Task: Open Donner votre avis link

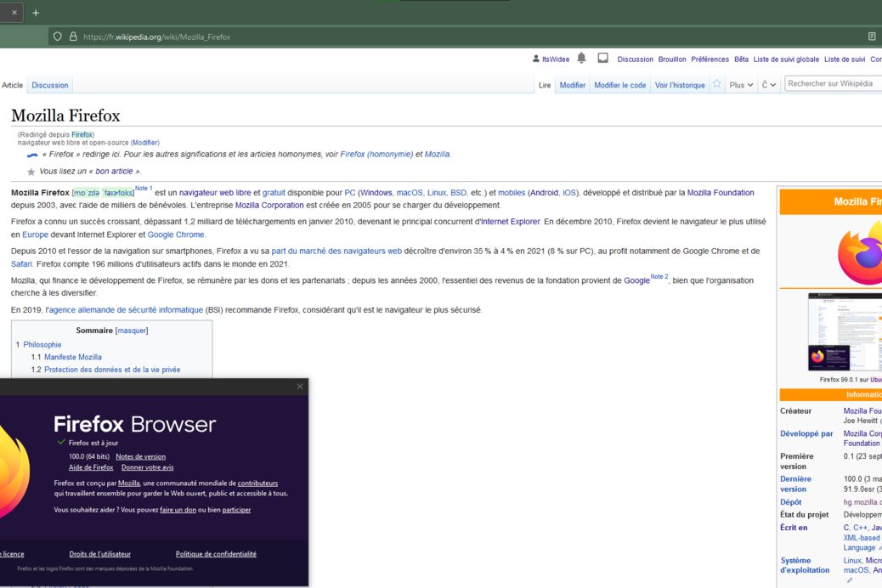Action: tap(147, 467)
